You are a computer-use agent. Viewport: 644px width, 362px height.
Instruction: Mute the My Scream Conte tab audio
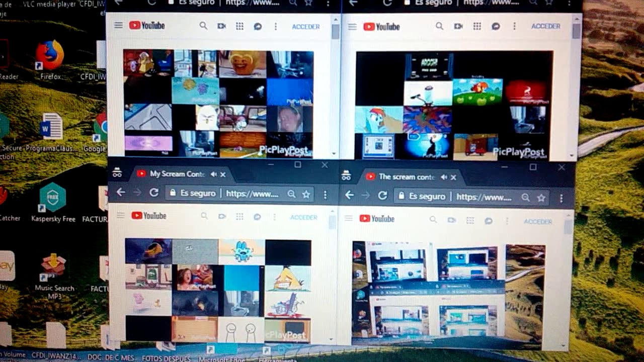coord(213,174)
